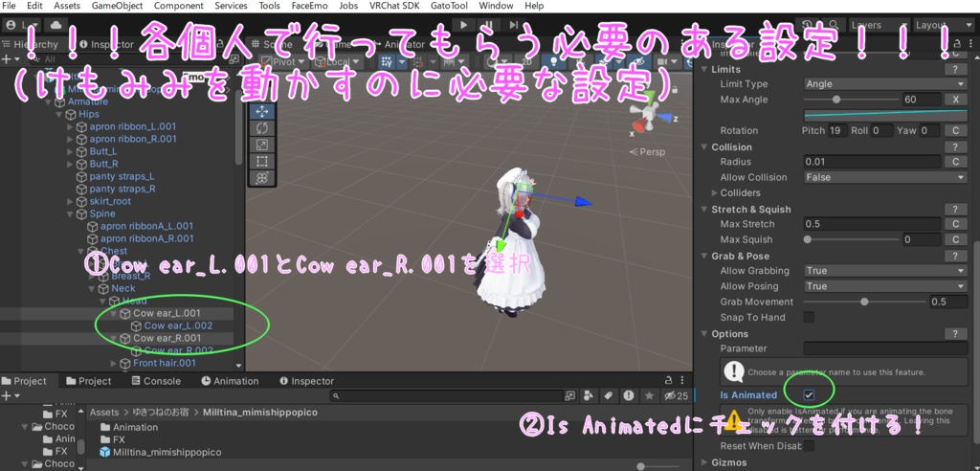Click the Max Squish slider
The image size is (980, 471).
click(851, 239)
